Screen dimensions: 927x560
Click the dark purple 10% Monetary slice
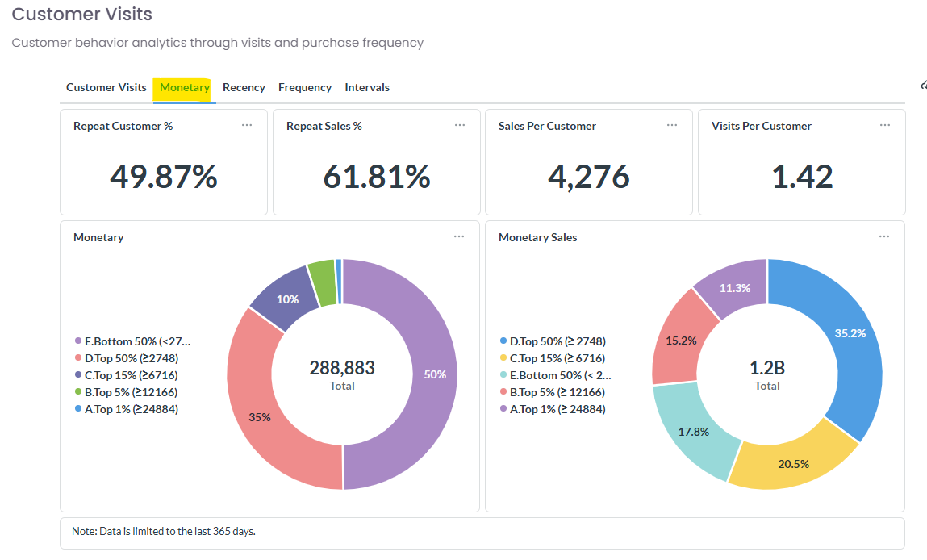(286, 299)
